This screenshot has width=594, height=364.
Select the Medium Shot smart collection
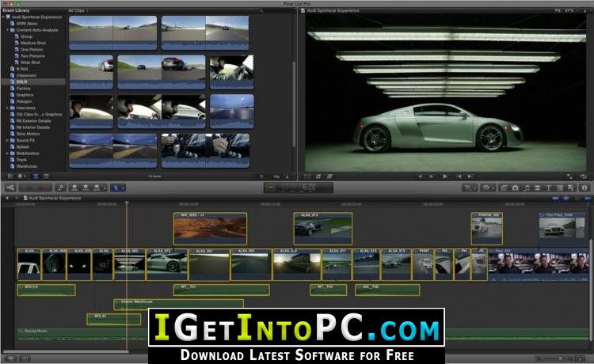pyautogui.click(x=33, y=43)
